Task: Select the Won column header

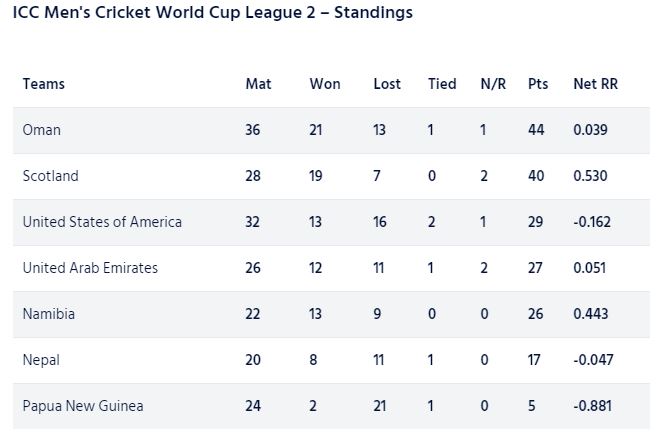Action: pos(325,84)
